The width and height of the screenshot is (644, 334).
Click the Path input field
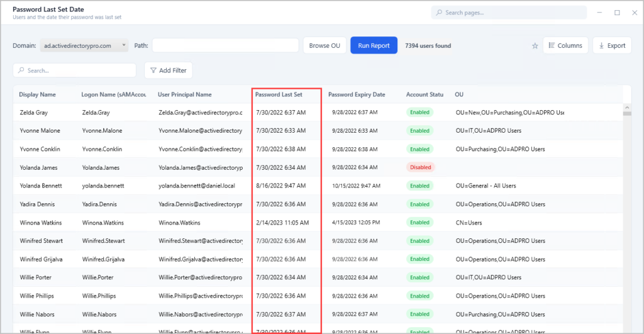pos(225,45)
